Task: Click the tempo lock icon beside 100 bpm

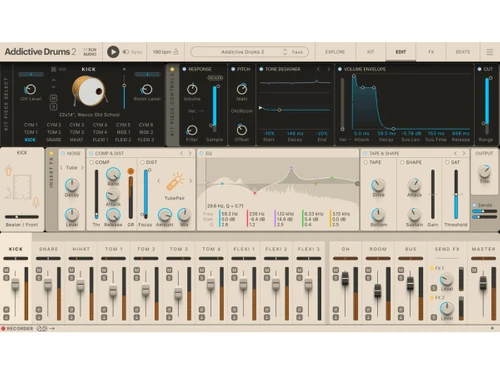Action: click(x=176, y=52)
